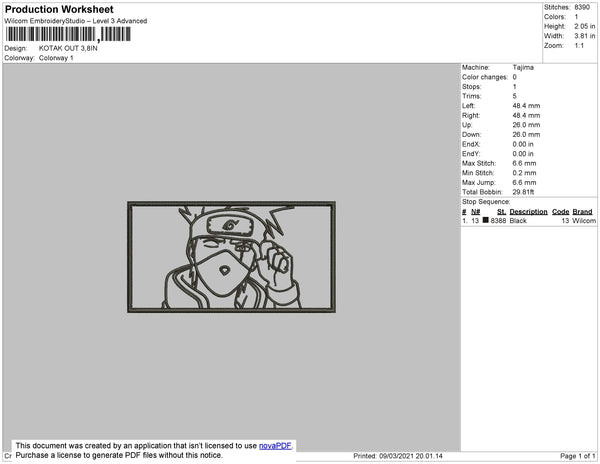Click the Down value 26.0 mm
This screenshot has height=464, width=600.
tap(526, 134)
